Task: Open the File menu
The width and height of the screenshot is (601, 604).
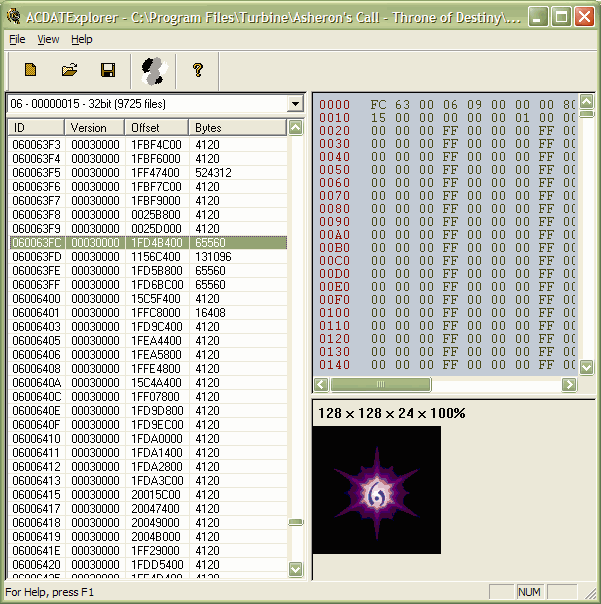Action: [17, 39]
